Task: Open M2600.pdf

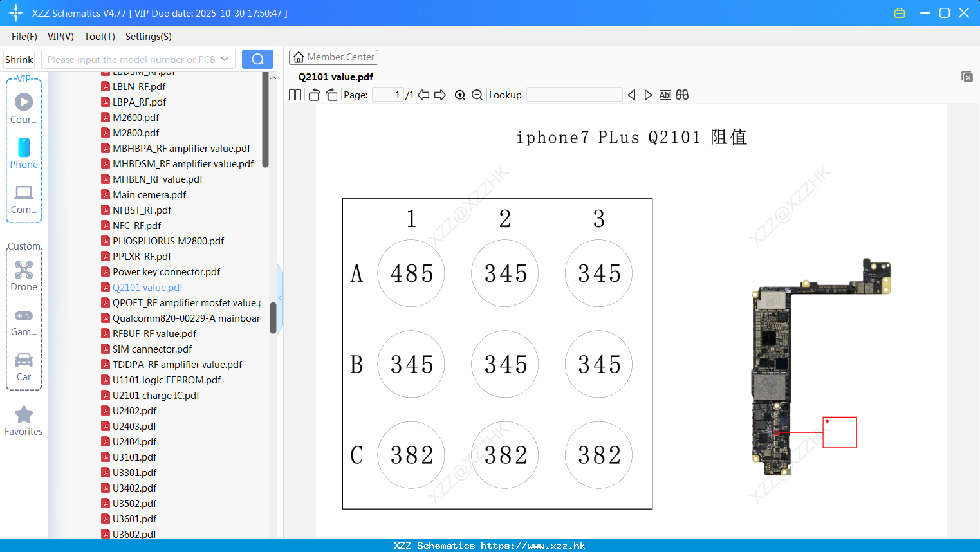Action: click(x=136, y=117)
